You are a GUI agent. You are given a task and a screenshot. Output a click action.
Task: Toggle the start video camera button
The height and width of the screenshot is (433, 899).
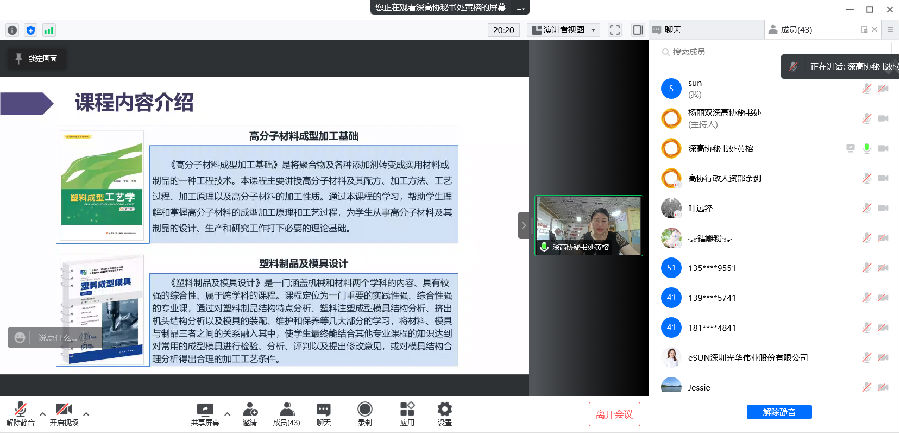coord(64,410)
